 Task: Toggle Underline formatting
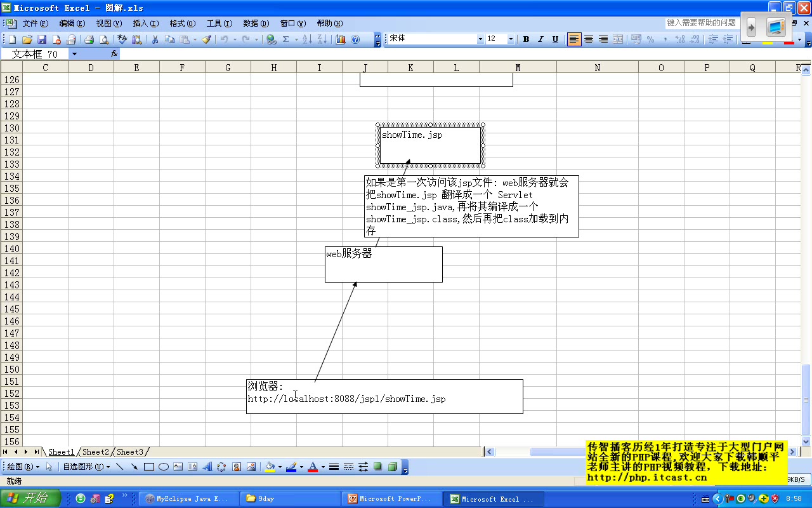[555, 39]
